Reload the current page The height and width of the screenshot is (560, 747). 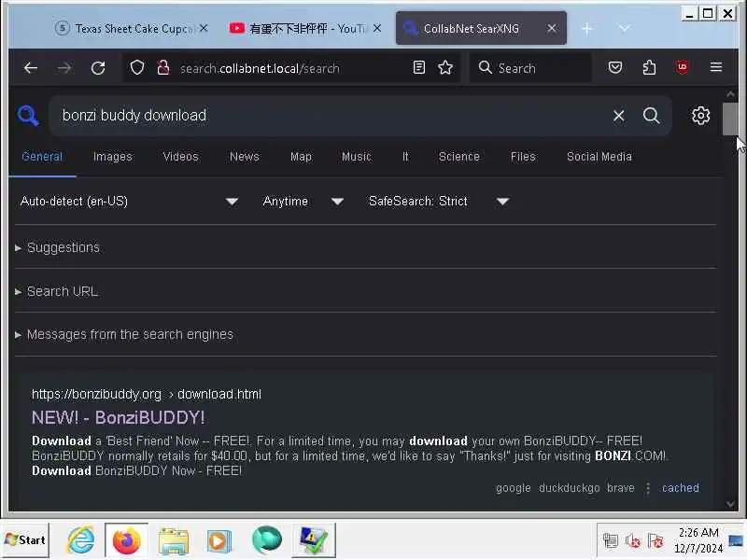[x=98, y=68]
